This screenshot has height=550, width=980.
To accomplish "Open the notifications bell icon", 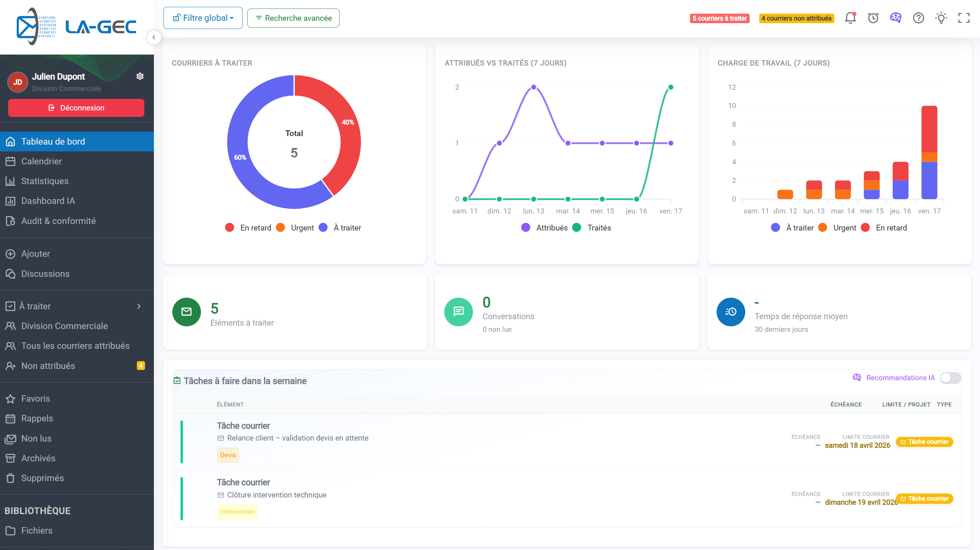I will [x=850, y=18].
